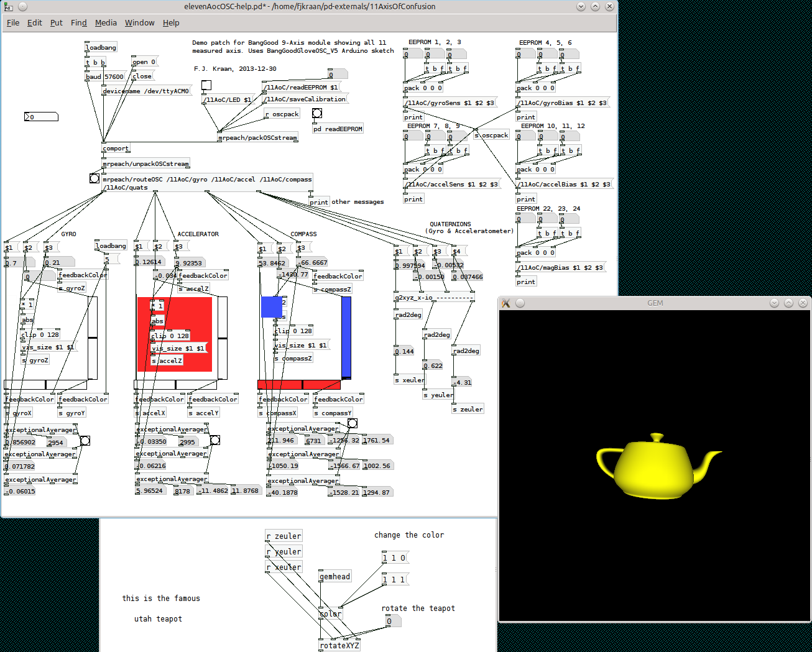Select the number box under "rotate the teapot"
Viewport: 812px width, 652px height.
[x=392, y=621]
